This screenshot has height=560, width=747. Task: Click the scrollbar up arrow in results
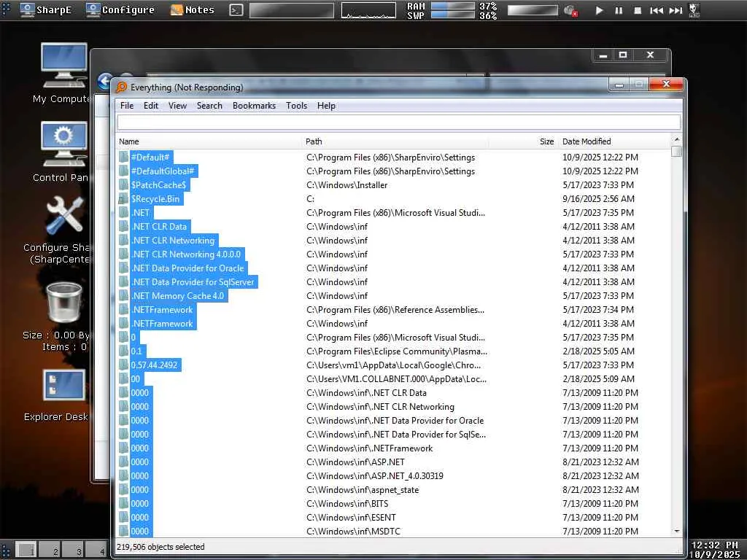click(676, 139)
